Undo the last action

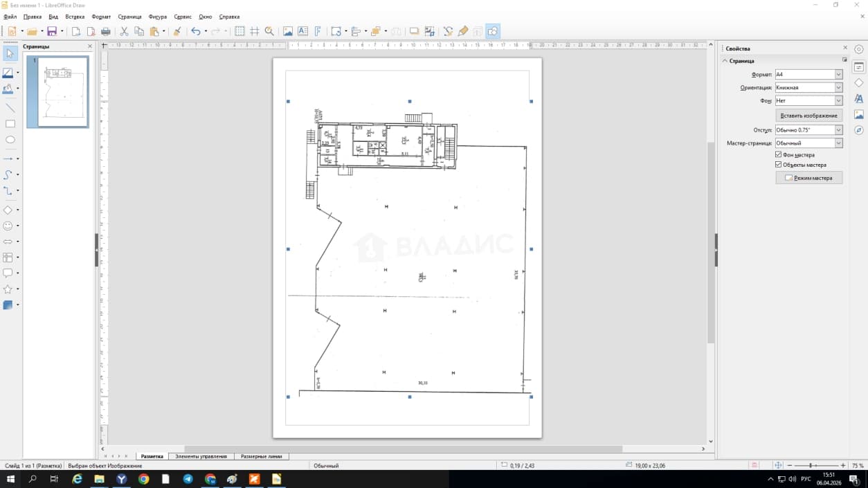coord(195,31)
